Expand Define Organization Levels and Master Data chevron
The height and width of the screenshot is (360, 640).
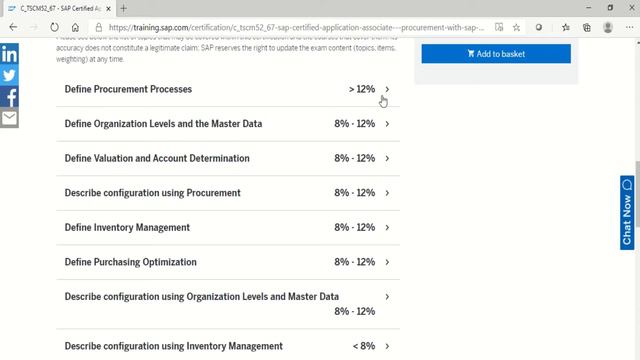[x=387, y=124]
